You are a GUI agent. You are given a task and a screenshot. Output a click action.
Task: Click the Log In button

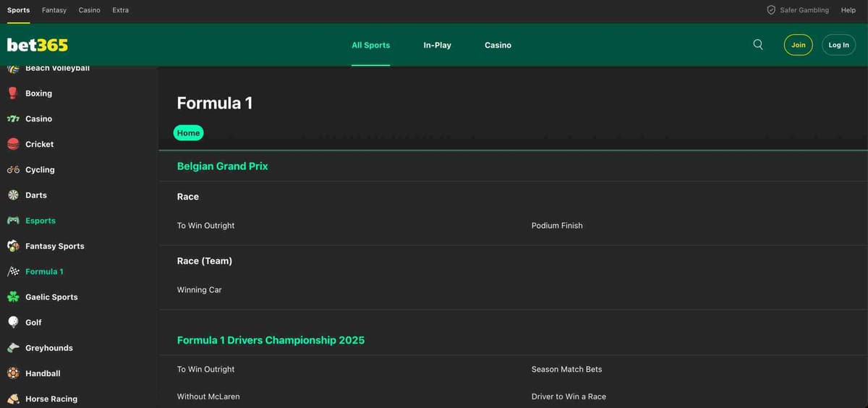[839, 45]
